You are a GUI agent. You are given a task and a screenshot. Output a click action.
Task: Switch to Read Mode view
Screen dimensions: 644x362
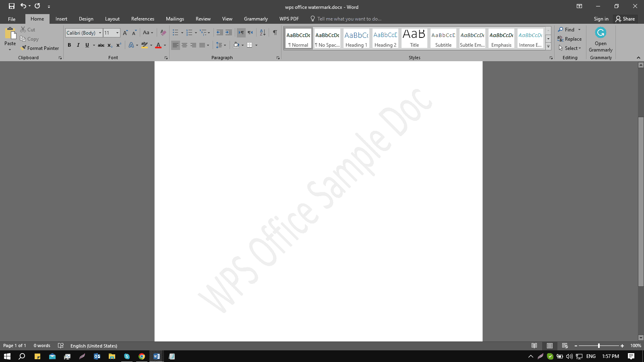tap(534, 345)
